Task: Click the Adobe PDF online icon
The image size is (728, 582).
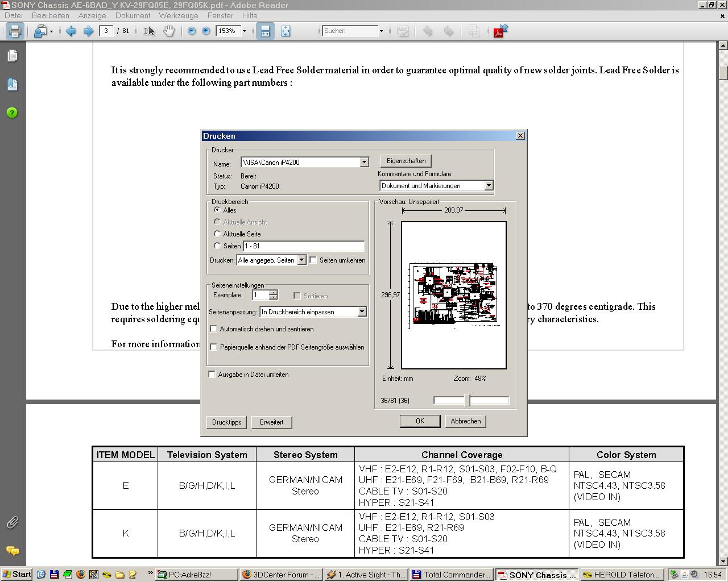Action: pos(500,31)
